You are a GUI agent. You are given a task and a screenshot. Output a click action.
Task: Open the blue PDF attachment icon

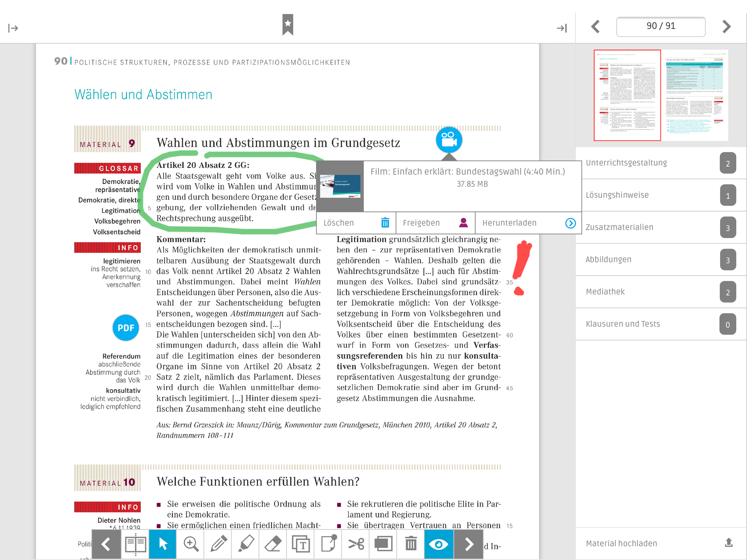(126, 328)
